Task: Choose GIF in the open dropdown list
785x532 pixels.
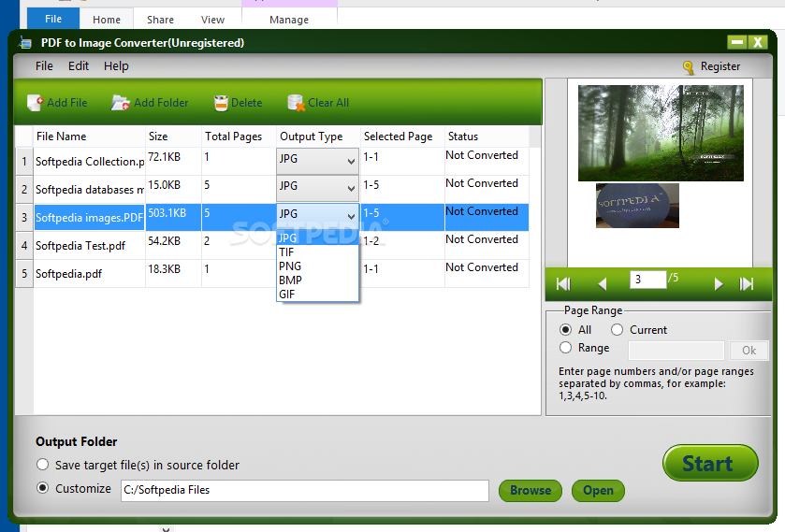Action: (317, 295)
